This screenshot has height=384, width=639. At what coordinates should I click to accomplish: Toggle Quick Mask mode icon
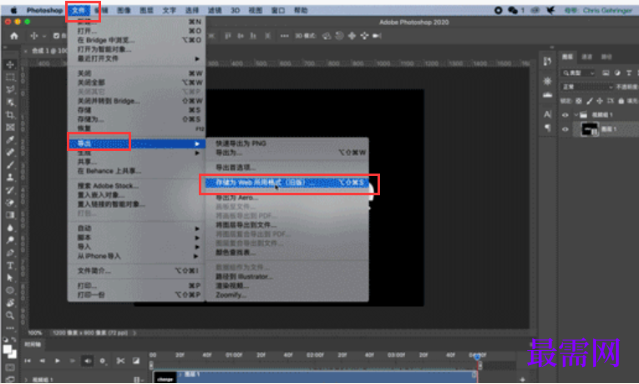pyautogui.click(x=10, y=368)
